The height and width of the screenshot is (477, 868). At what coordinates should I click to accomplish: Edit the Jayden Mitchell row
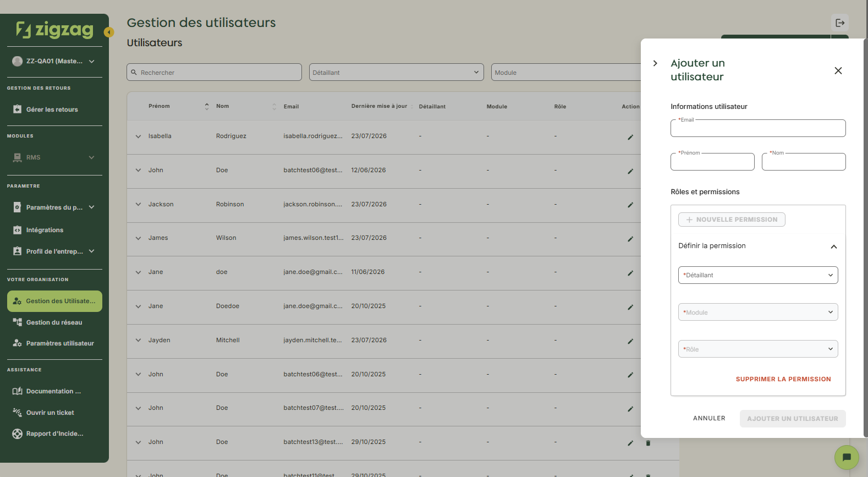click(x=630, y=341)
